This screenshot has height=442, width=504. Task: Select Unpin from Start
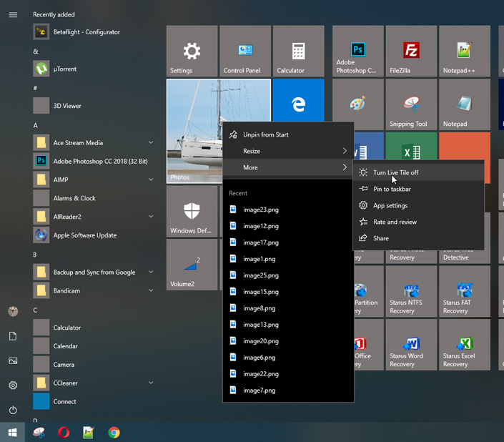pos(288,134)
